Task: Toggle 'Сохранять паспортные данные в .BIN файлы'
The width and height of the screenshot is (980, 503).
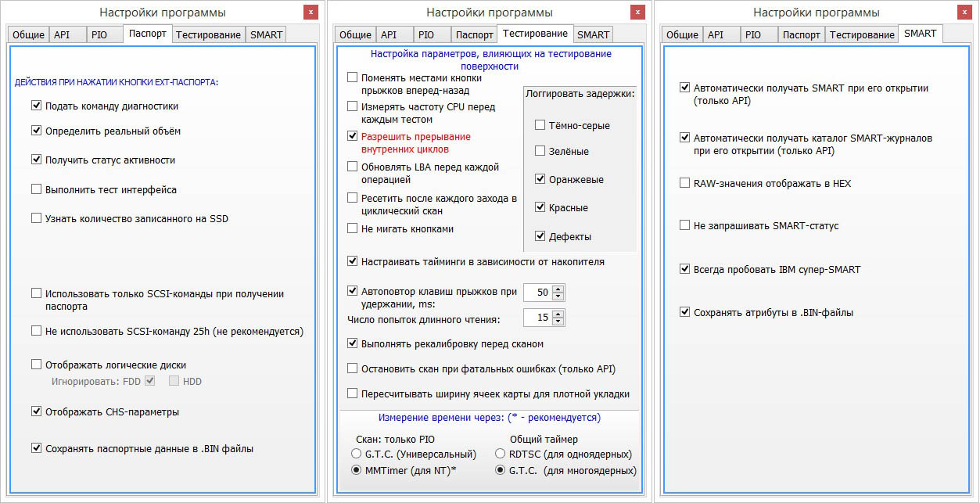Action: (x=36, y=448)
